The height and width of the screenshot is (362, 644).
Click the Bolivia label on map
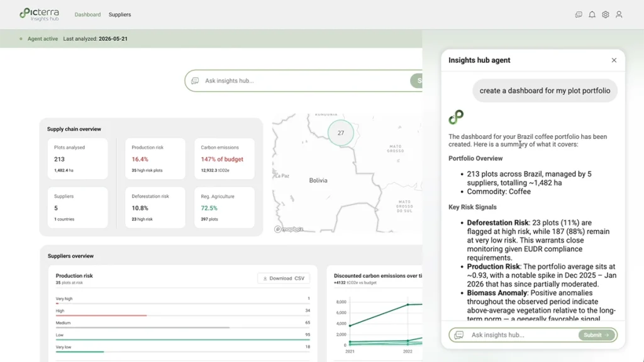pos(318,180)
